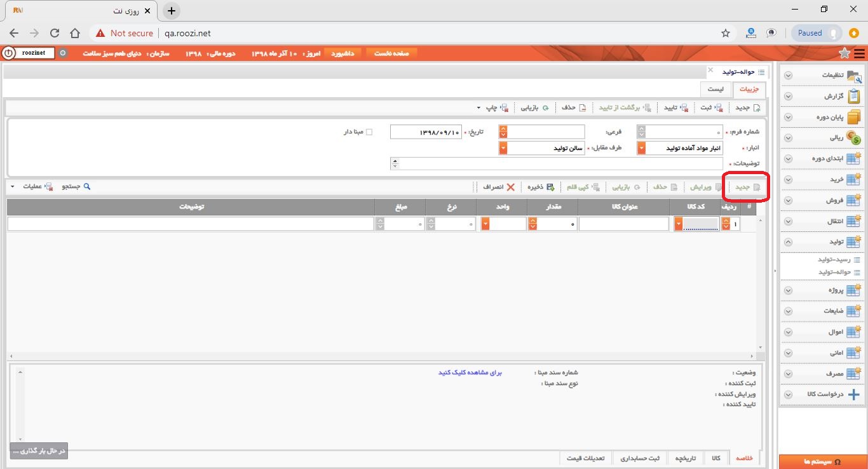
Task: Open the تنظیمات settings icon in sidebar
Action: [x=854, y=75]
